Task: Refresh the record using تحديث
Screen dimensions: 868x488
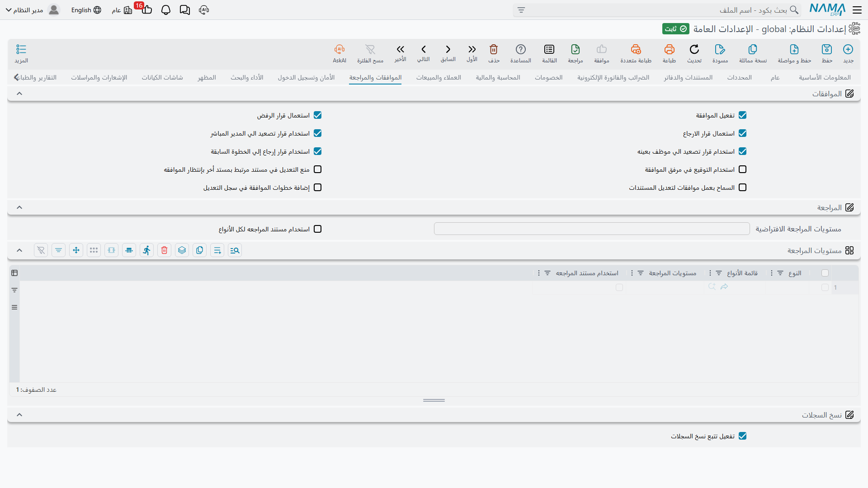Action: click(694, 49)
